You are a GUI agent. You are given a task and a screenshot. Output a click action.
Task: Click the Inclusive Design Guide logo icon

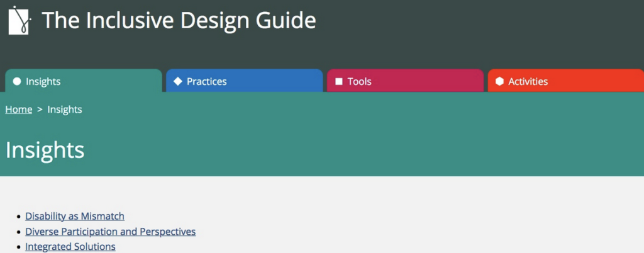tap(20, 21)
